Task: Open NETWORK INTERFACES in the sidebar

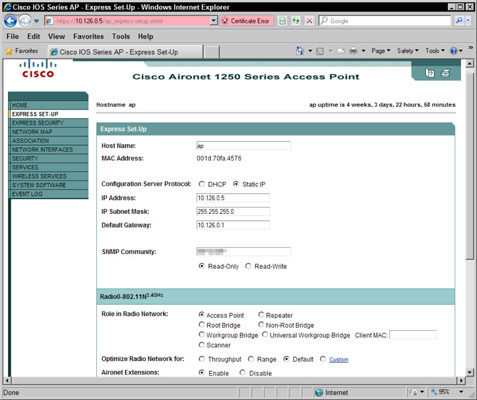Action: click(49, 149)
